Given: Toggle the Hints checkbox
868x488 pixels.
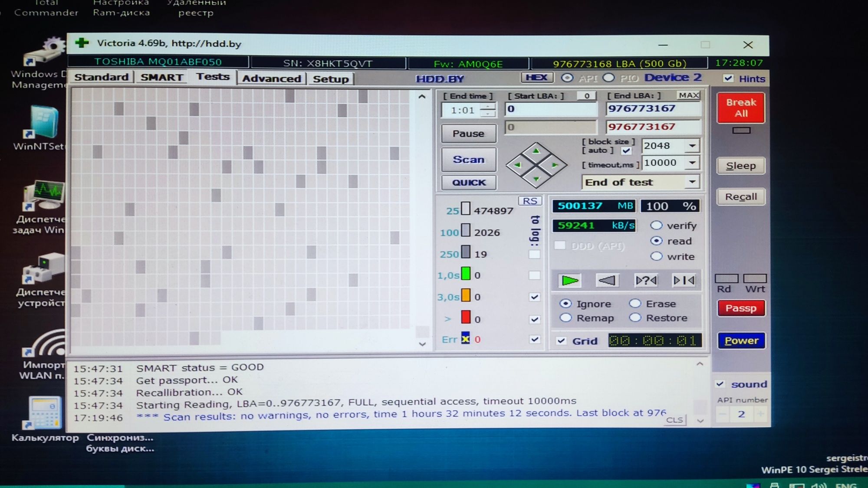Looking at the screenshot, I should 728,79.
